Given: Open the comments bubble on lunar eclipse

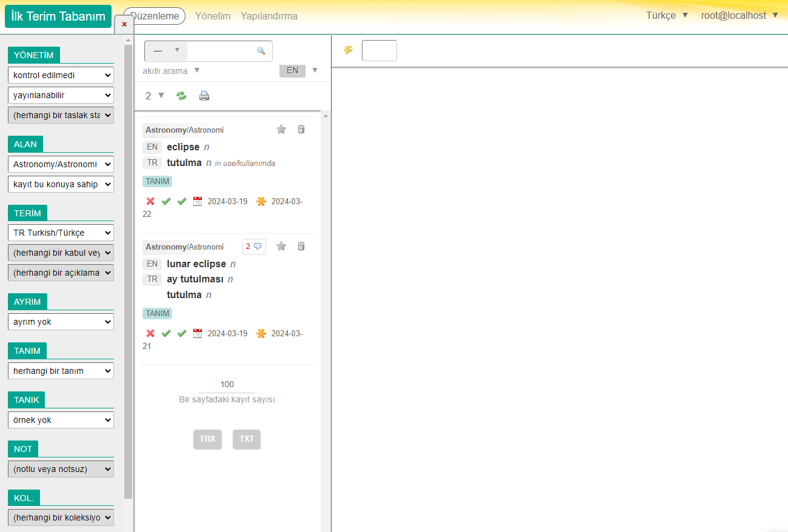Looking at the screenshot, I should point(254,246).
